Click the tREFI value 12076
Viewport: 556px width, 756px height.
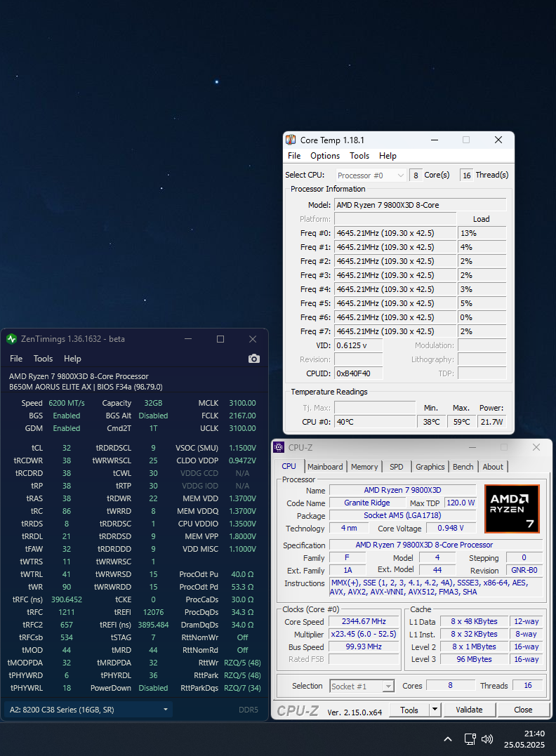tap(153, 612)
